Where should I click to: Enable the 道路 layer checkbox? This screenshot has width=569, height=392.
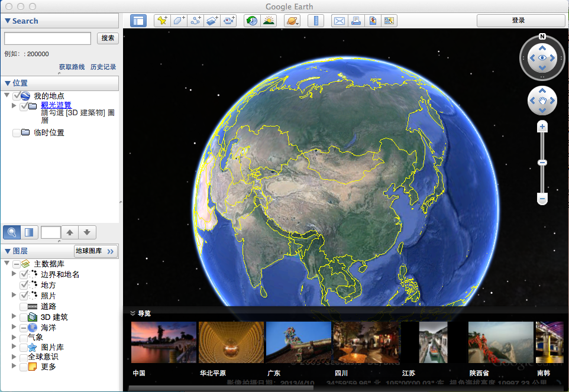point(24,306)
